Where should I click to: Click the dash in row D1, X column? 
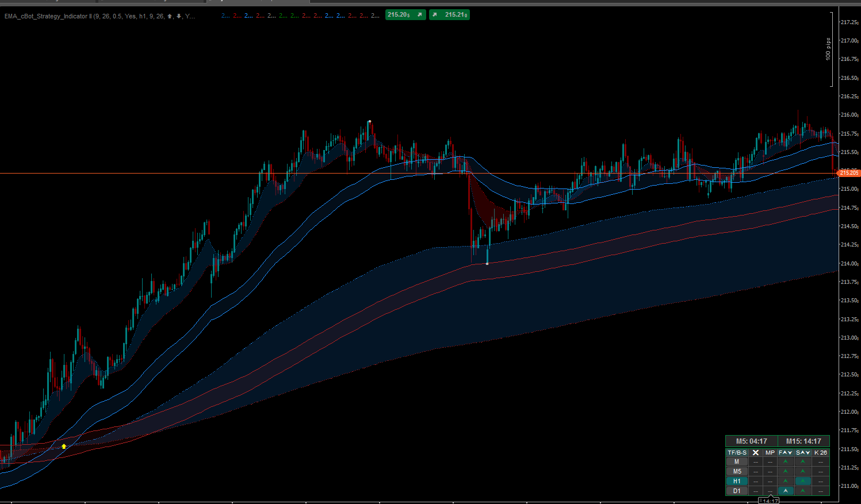tap(756, 491)
